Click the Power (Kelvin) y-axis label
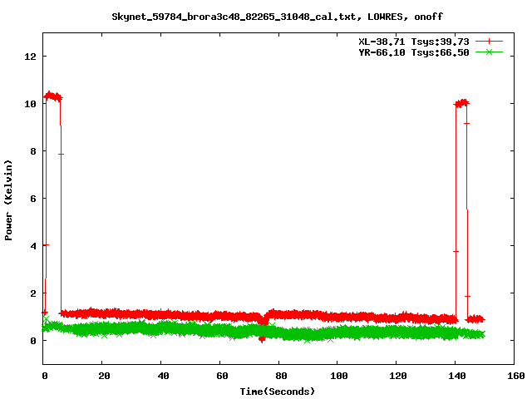 coord(8,200)
